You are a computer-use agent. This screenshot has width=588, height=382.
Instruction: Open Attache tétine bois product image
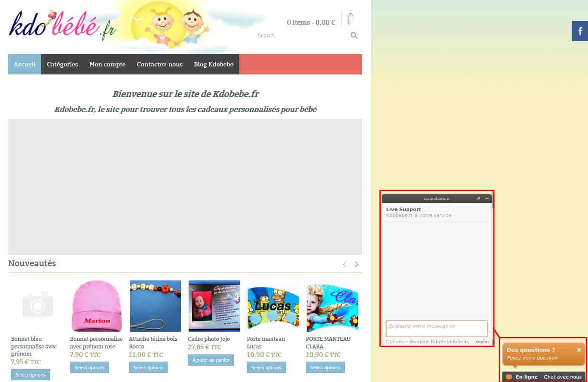(x=155, y=306)
